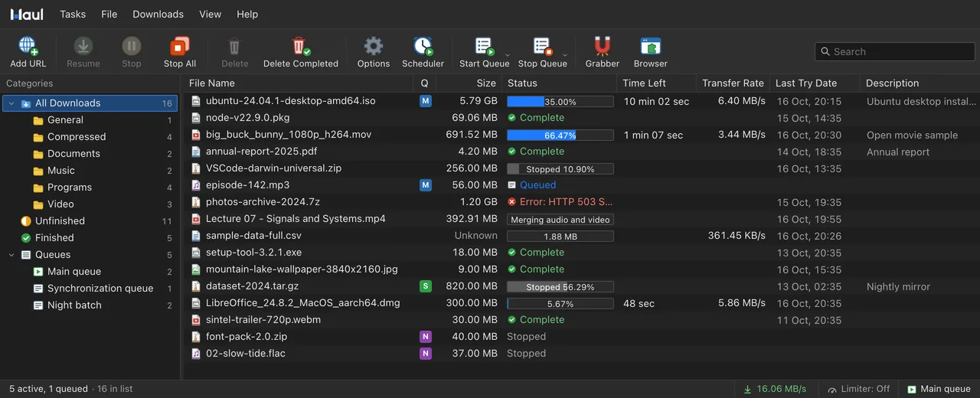Click the Delete trash icon
Viewport: 980px width, 398px height.
tap(234, 47)
